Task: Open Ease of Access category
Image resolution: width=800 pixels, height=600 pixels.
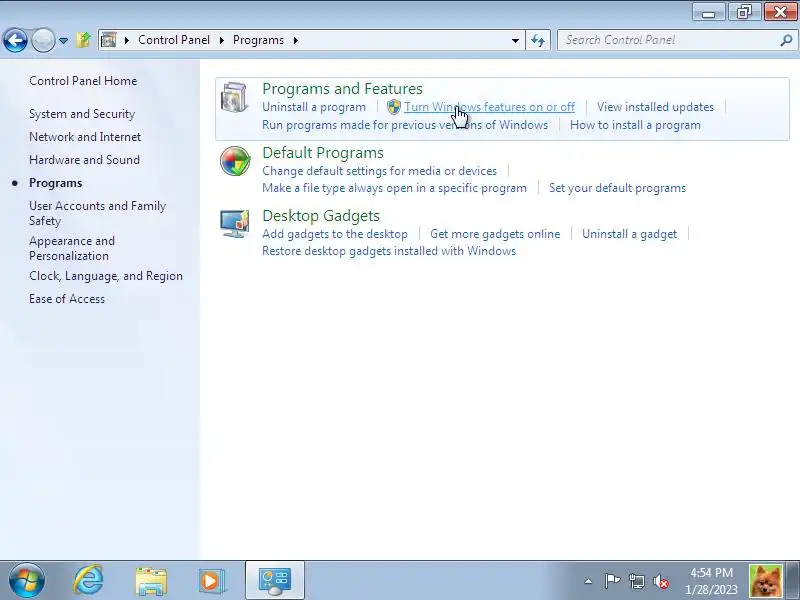Action: [67, 299]
